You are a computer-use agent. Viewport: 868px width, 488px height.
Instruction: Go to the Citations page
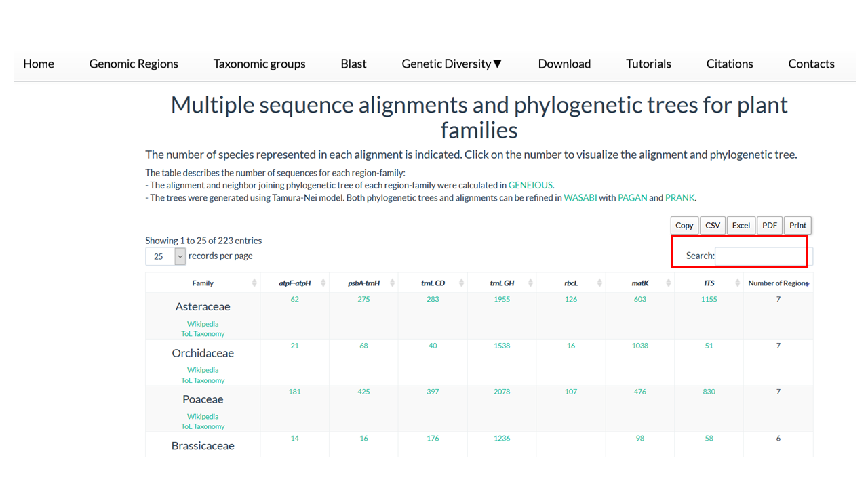tap(730, 64)
